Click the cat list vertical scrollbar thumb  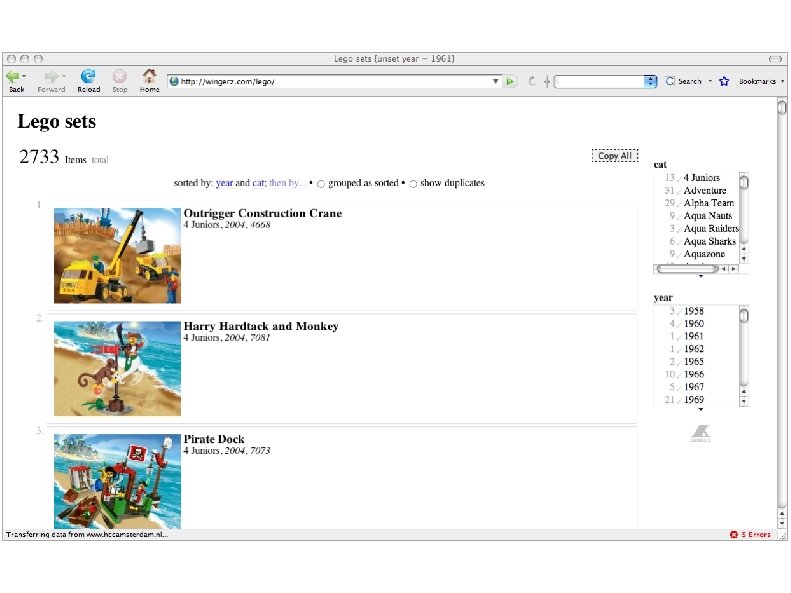tap(744, 181)
